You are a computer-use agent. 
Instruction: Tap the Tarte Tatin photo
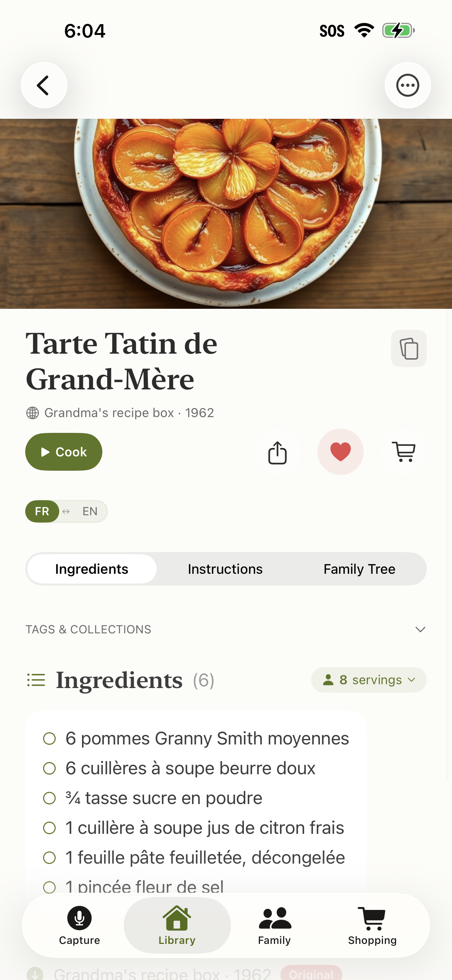226,213
